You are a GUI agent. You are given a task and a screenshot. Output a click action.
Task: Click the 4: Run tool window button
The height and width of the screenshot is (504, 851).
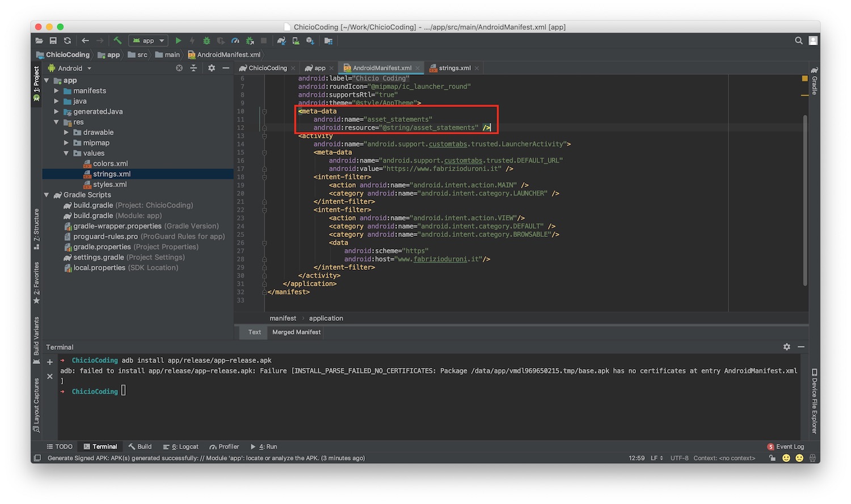pyautogui.click(x=264, y=447)
